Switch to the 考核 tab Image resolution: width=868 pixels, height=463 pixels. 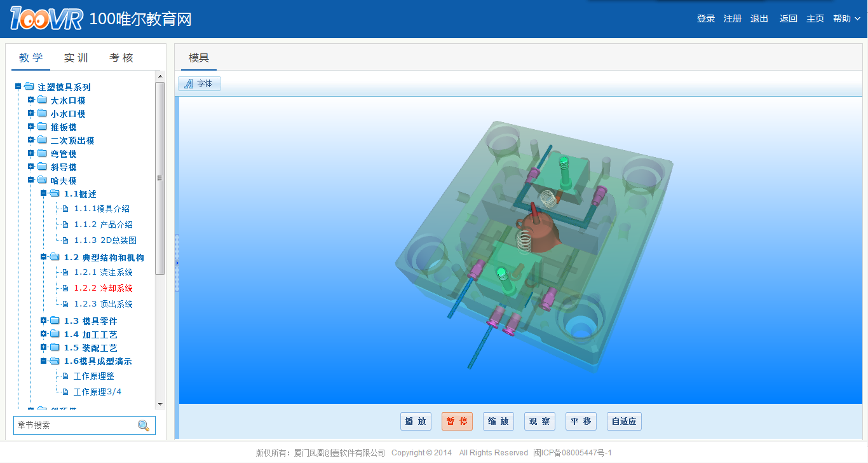pyautogui.click(x=121, y=58)
